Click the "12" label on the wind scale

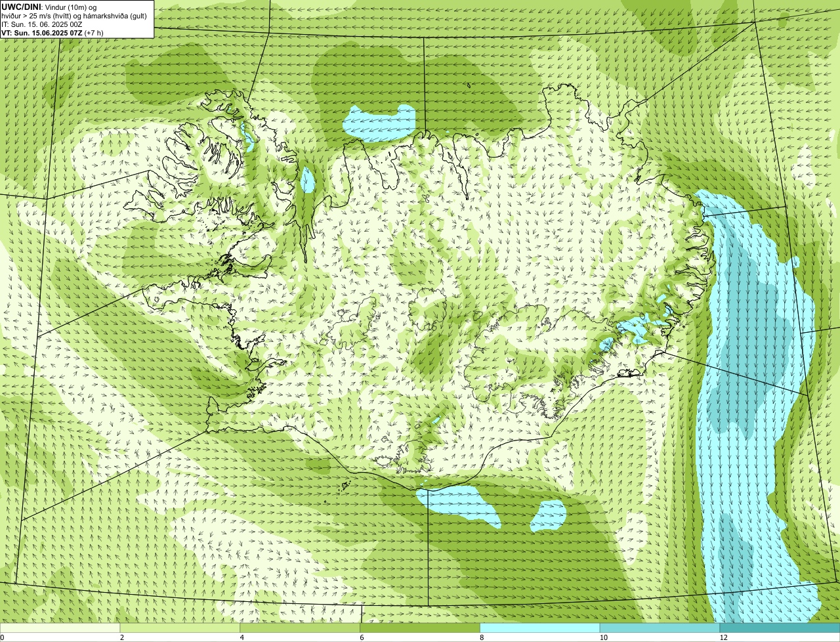coord(723,637)
